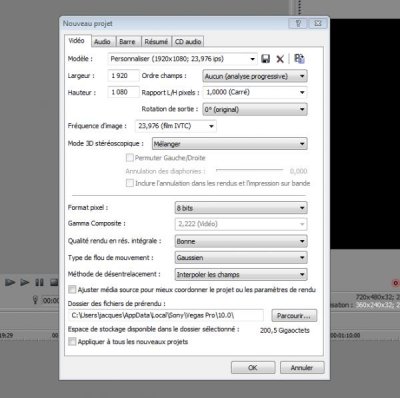Image resolution: width=400 pixels, height=398 pixels.
Task: Stop playback in the transport bar
Action: (x=54, y=283)
